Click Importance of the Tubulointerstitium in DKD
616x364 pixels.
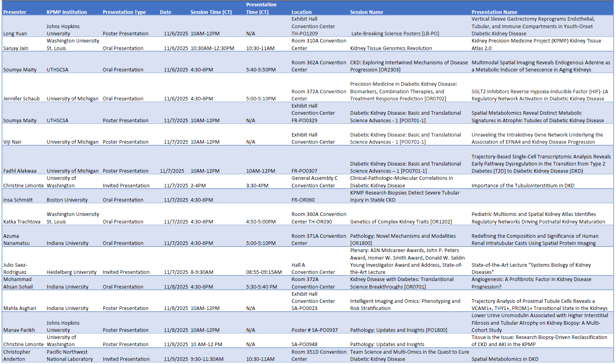[x=523, y=185]
